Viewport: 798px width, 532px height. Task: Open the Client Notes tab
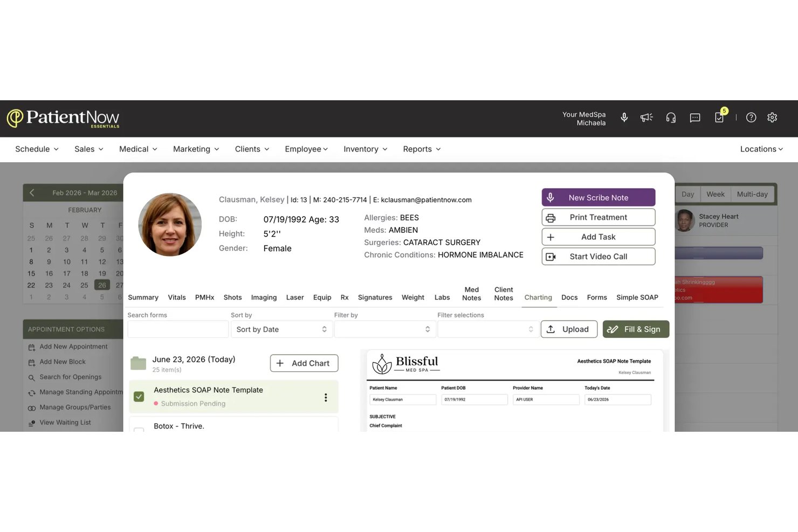(x=504, y=294)
